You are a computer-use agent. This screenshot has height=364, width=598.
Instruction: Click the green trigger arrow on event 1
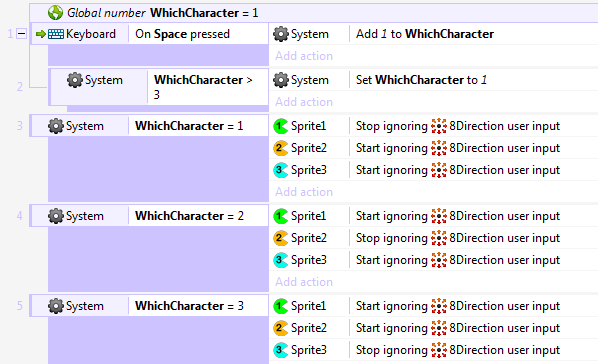pos(40,34)
